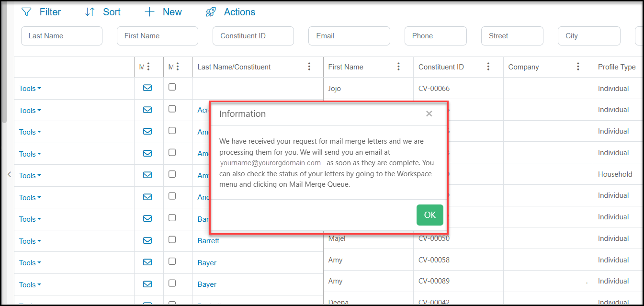
Task: Open the Filter option in the toolbar
Action: [41, 12]
